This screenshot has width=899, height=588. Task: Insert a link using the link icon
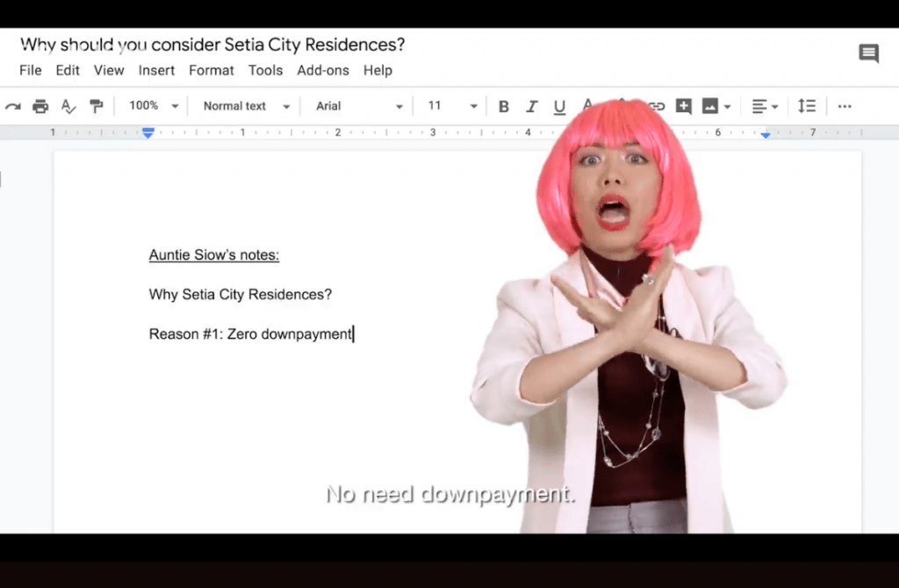pos(657,106)
